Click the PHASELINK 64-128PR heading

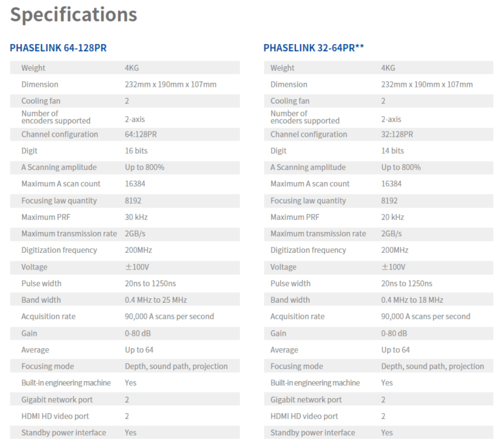(x=58, y=48)
